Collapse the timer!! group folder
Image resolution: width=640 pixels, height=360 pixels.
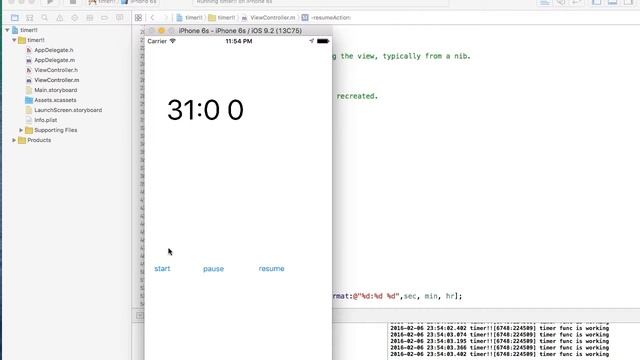14,40
